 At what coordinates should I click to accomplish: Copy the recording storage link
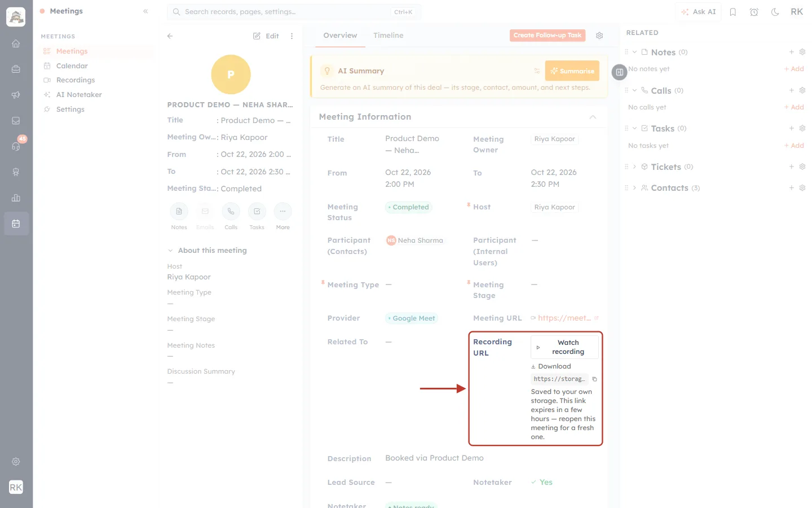594,379
